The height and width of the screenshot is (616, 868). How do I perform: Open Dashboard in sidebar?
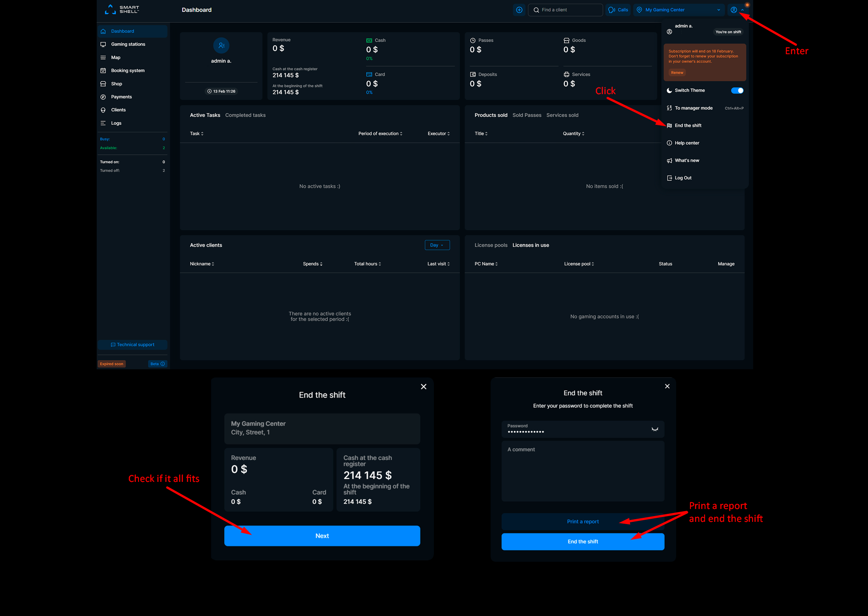132,31
